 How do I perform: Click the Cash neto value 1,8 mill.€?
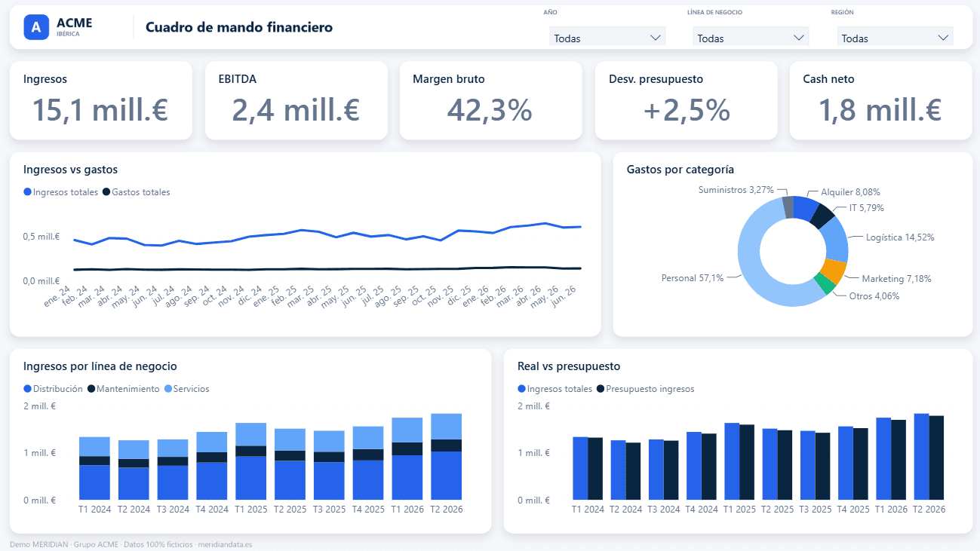pos(880,111)
